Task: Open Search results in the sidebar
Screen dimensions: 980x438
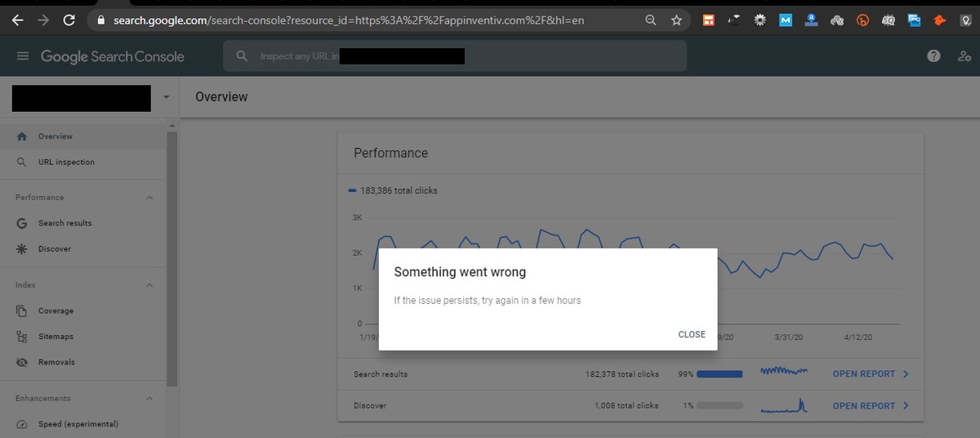Action: pyautogui.click(x=82, y=223)
